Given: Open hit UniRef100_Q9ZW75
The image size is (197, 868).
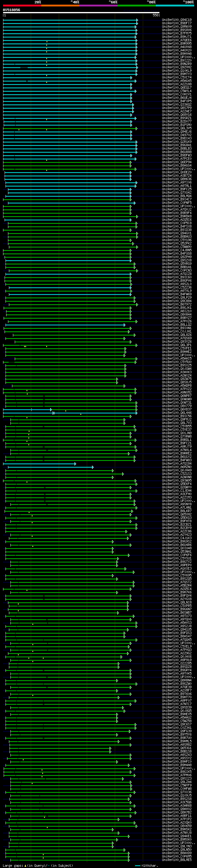Looking at the screenshot, I should coord(177,379).
